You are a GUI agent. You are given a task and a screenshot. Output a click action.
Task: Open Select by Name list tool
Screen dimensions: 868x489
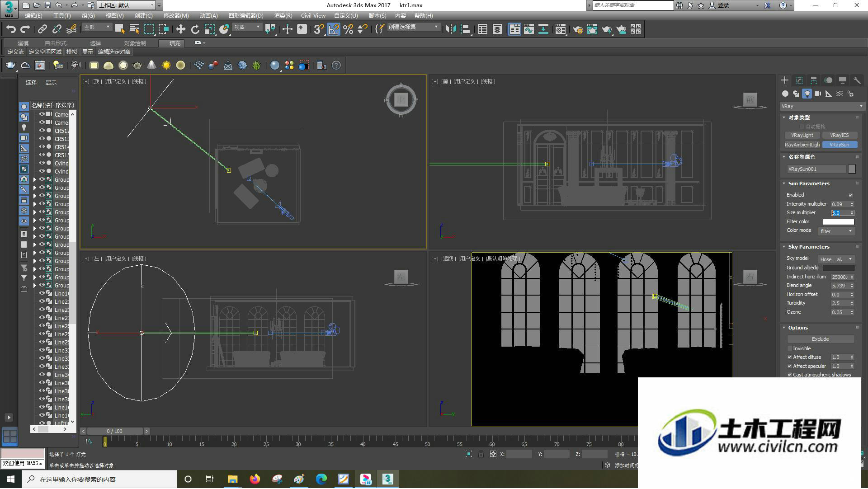tap(134, 29)
